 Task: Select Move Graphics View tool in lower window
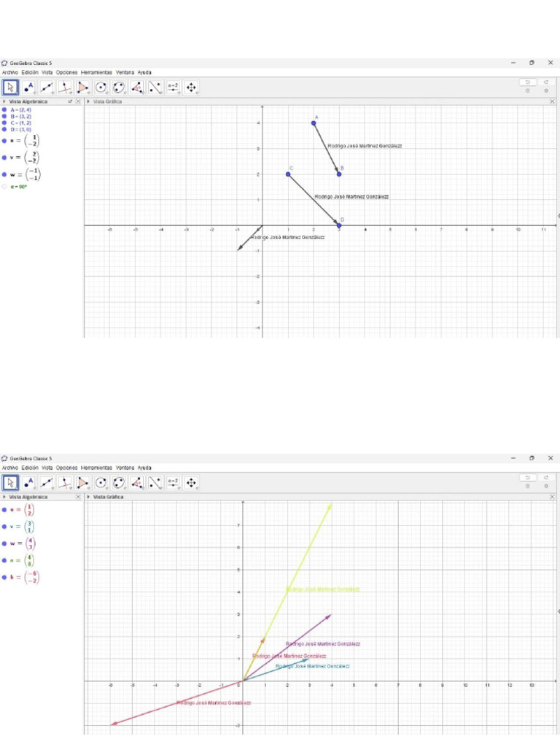coord(192,483)
